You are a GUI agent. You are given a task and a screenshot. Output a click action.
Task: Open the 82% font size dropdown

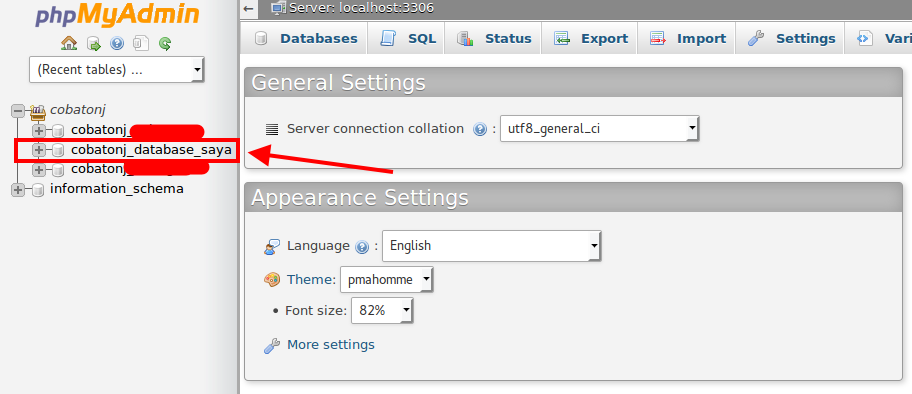382,311
